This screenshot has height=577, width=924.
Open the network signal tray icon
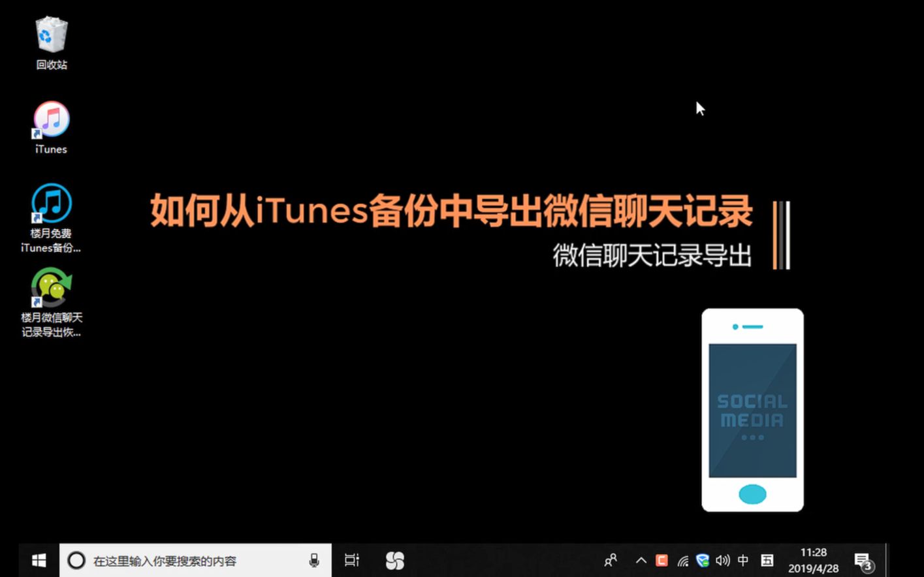tap(683, 561)
